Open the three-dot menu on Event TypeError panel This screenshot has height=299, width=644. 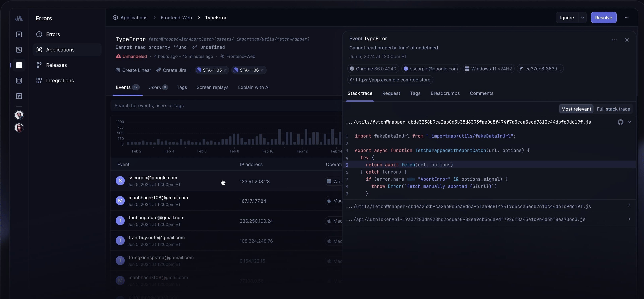tap(614, 40)
